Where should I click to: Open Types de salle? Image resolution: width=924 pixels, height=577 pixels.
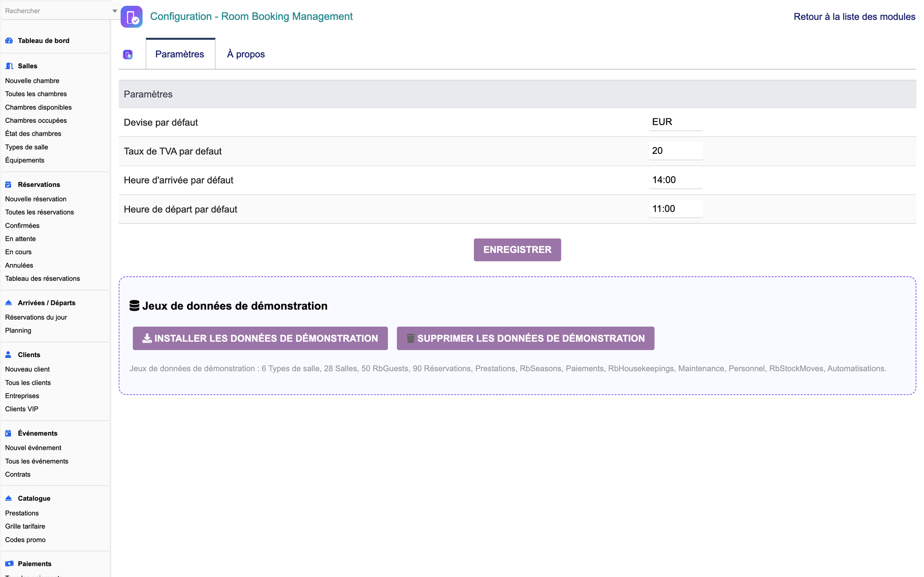pos(27,147)
